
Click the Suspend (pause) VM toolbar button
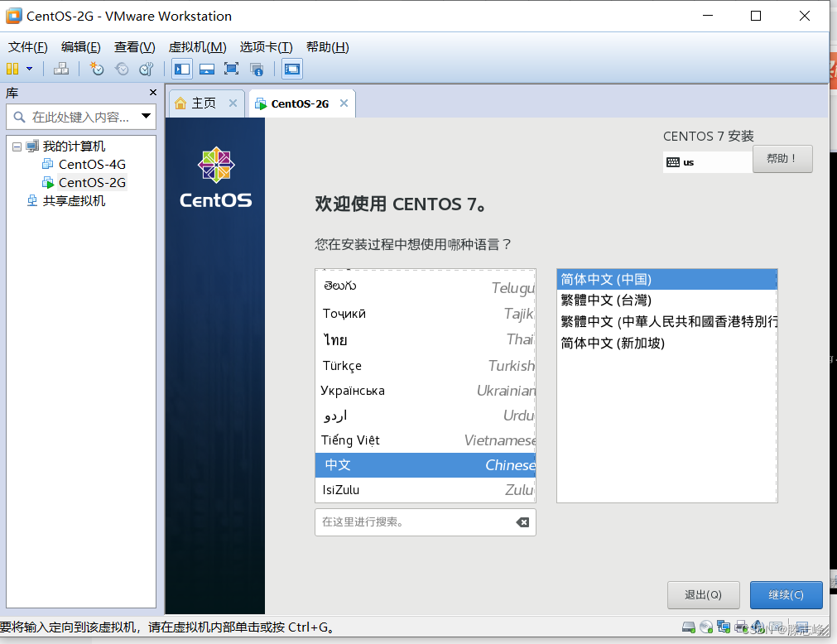[x=12, y=69]
